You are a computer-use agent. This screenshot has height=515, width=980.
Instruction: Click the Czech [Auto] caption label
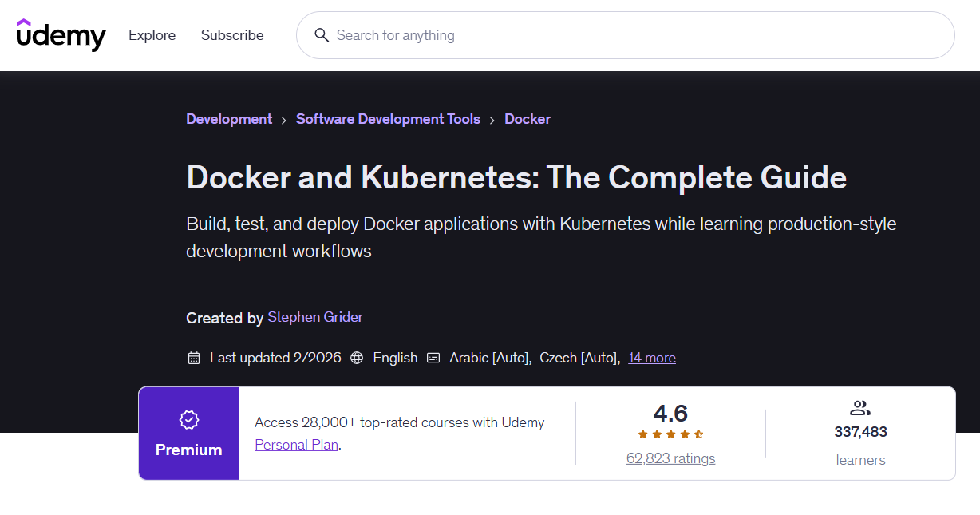coord(580,358)
